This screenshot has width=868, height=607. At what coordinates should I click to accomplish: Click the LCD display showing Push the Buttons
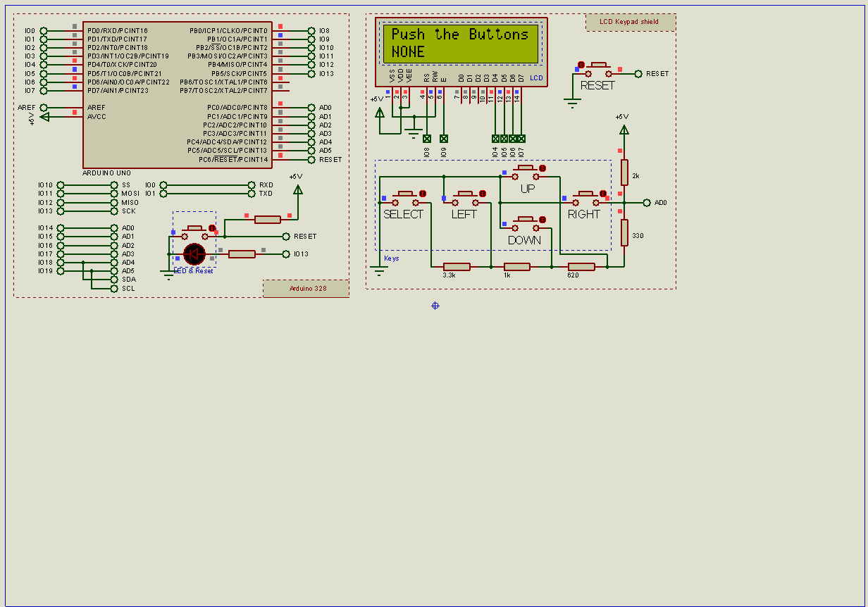coord(461,44)
